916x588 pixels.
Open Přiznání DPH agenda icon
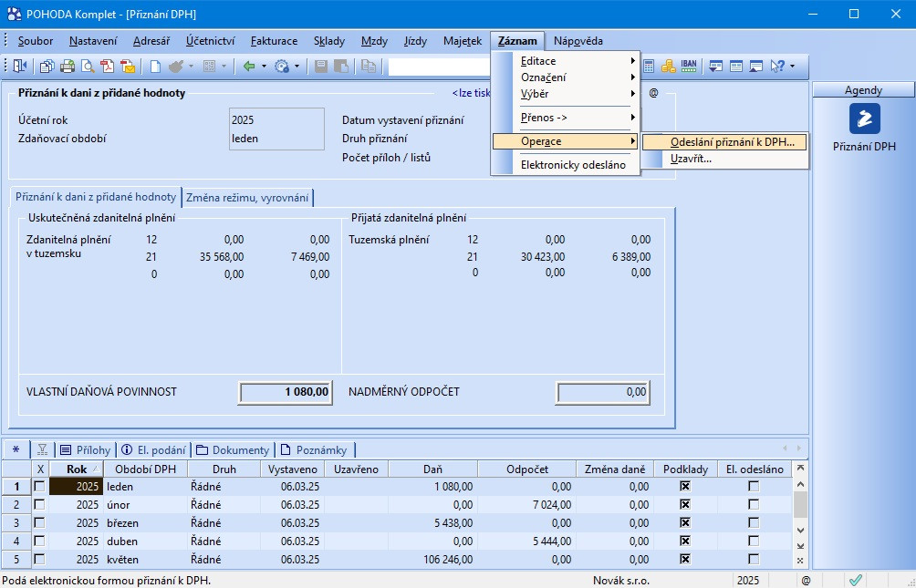(863, 119)
